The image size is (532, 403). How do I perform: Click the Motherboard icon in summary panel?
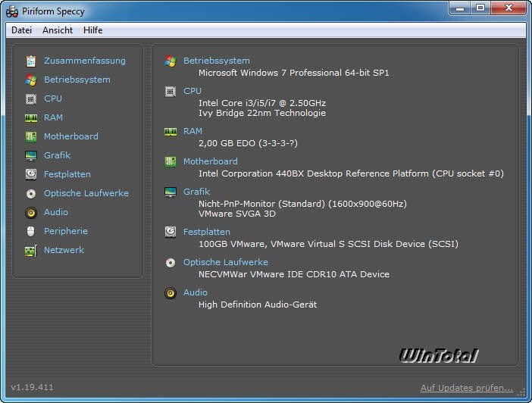click(171, 162)
